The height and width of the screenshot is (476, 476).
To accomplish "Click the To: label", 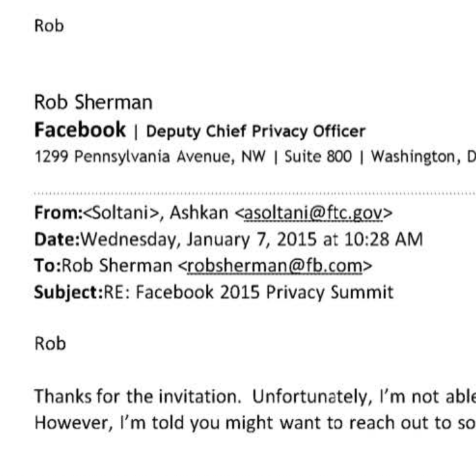I will point(48,266).
